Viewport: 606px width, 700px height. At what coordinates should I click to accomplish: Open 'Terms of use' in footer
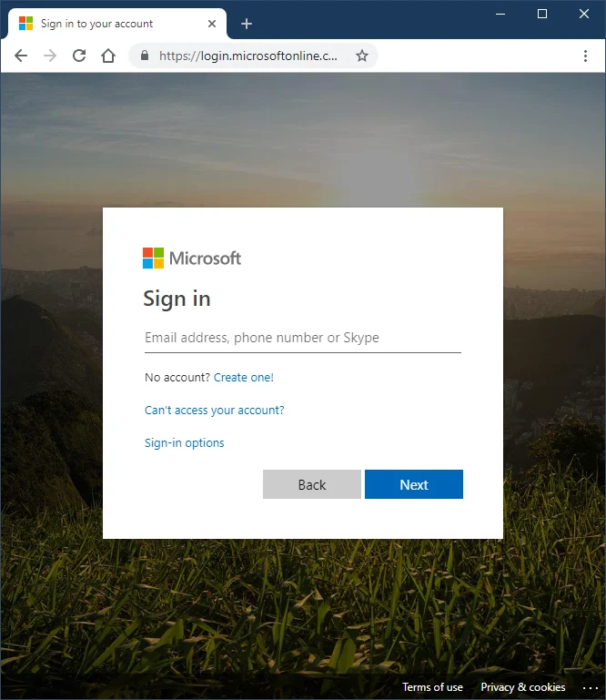click(x=432, y=687)
